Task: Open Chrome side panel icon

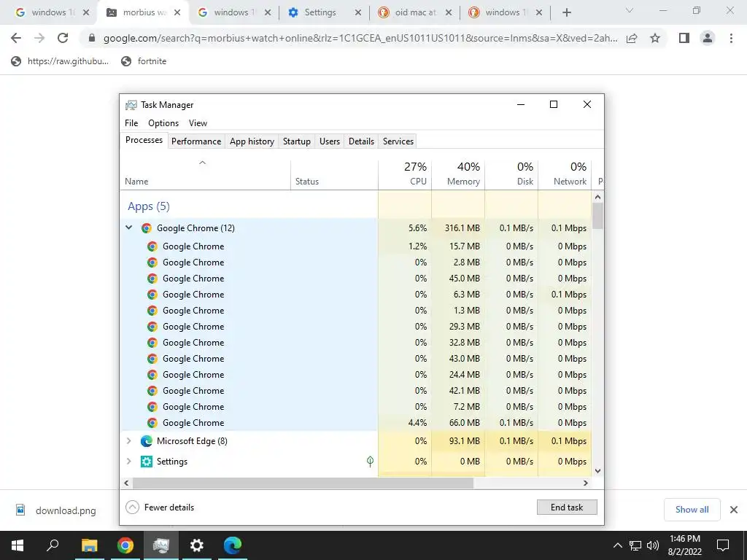Action: (x=684, y=38)
